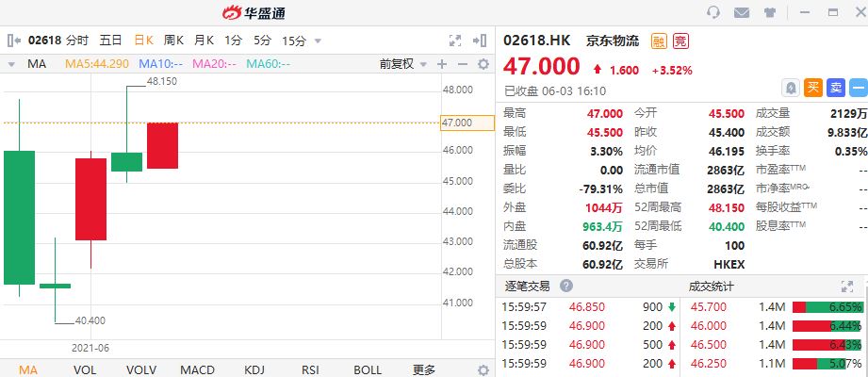Click the 2021-06 date axis label
The height and width of the screenshot is (377, 868).
point(90,349)
